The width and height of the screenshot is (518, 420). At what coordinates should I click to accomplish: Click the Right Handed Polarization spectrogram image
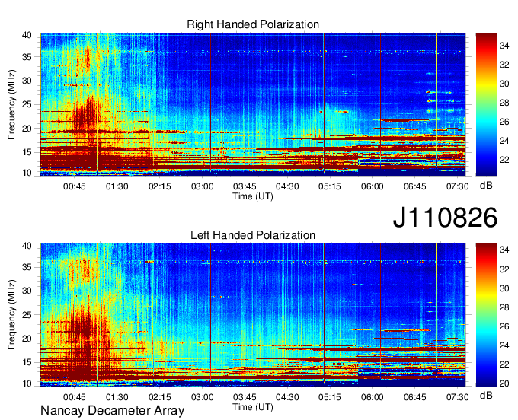pos(253,104)
